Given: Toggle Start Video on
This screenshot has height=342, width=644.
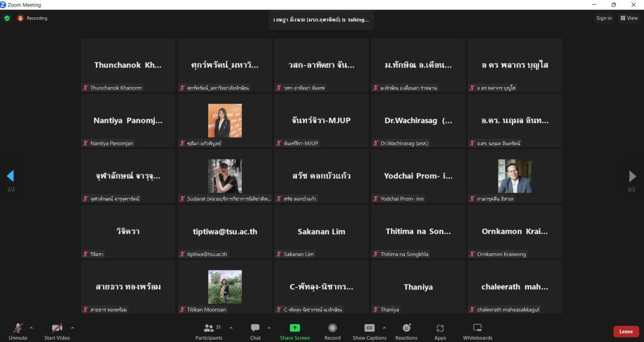Looking at the screenshot, I should [57, 331].
